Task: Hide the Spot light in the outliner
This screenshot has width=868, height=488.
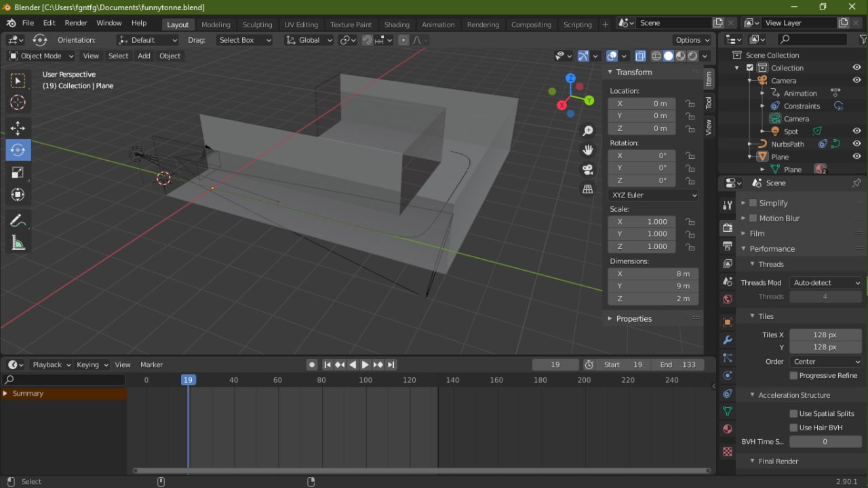Action: coord(856,131)
